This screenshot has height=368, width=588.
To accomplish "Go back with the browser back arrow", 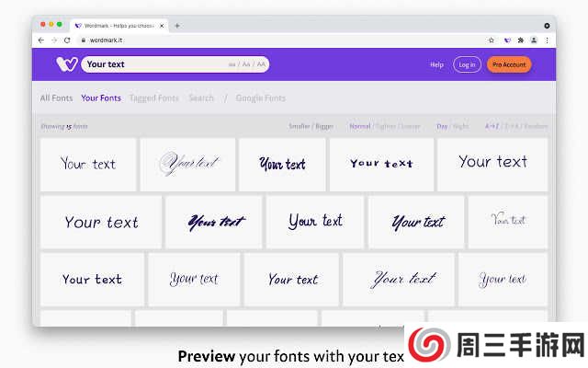I will pos(40,40).
